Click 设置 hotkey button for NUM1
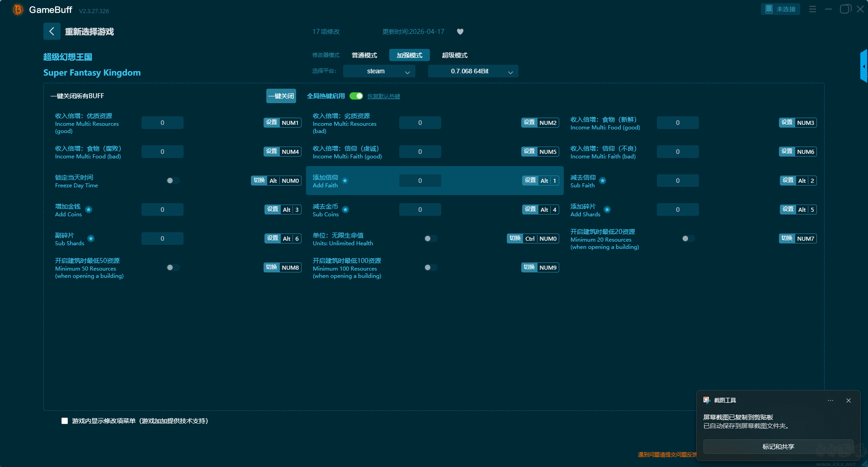Viewport: 868px width, 467px height. point(272,123)
